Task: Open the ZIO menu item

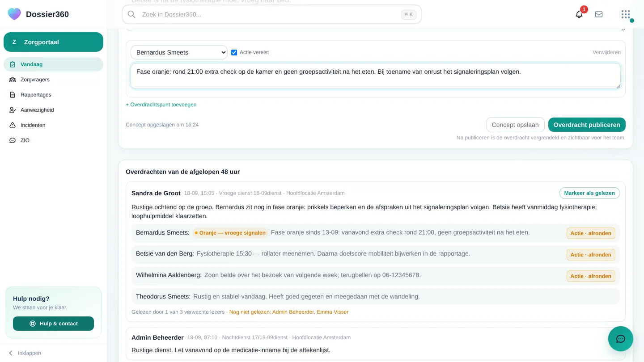Action: tap(53, 140)
